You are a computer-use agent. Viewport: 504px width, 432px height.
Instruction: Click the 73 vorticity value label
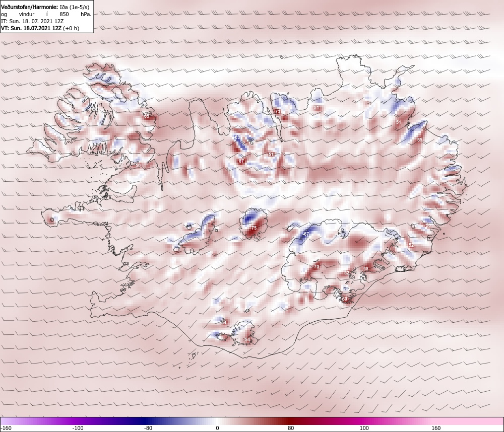click(278, 111)
